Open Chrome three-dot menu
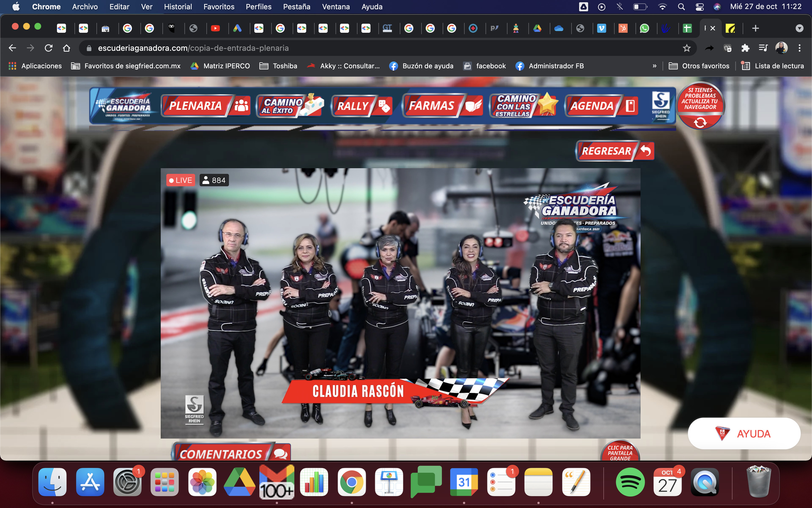 click(x=800, y=48)
